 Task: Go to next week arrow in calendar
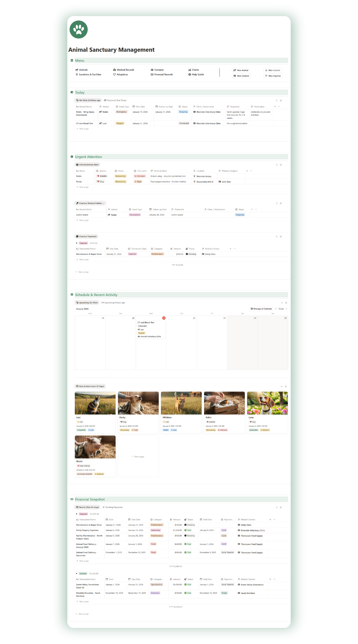(286, 309)
